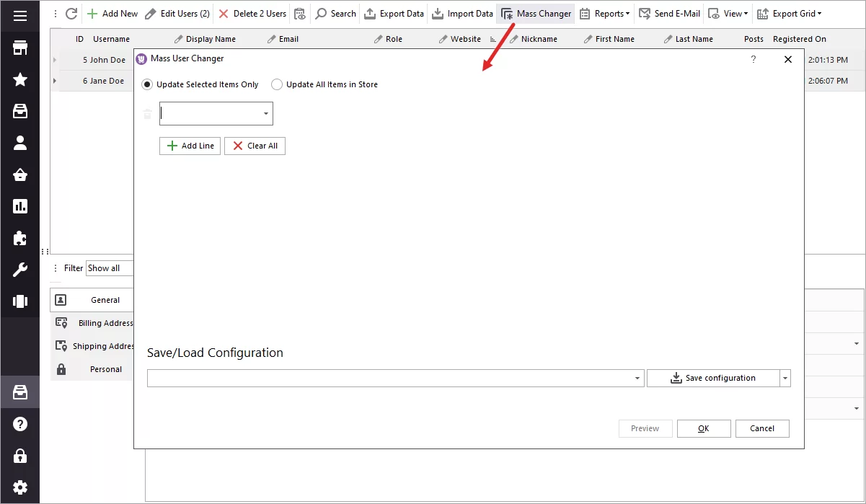The height and width of the screenshot is (504, 866).
Task: Switch to the Billing Address tab
Action: [x=101, y=323]
